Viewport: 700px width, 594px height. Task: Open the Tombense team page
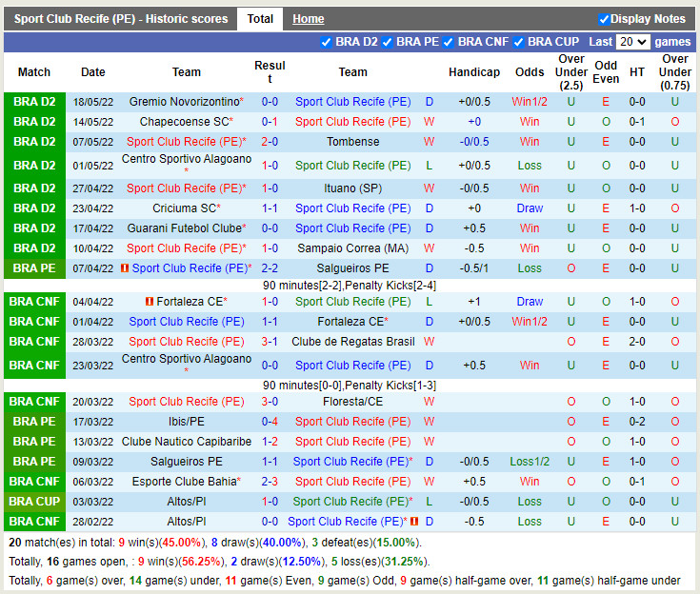352,142
